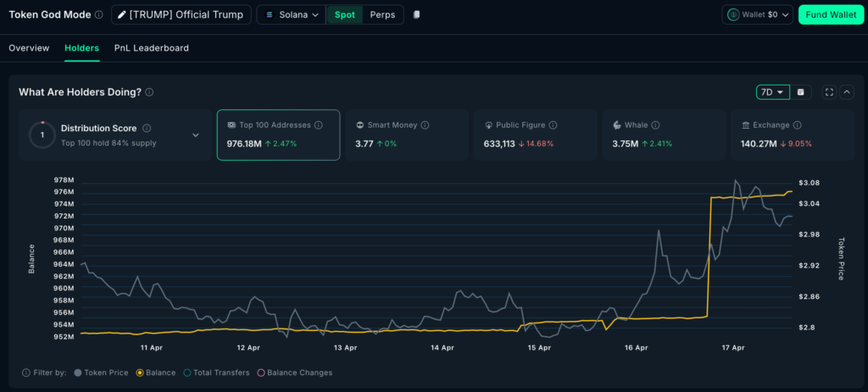Screen dimensions: 868x392
Task: Enable the Balance Changes filter
Action: click(x=261, y=373)
